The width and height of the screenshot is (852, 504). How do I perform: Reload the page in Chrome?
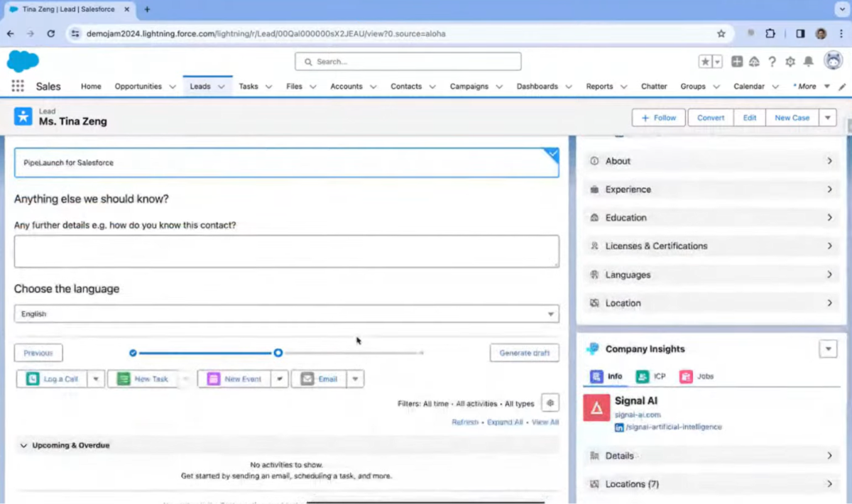pos(50,33)
